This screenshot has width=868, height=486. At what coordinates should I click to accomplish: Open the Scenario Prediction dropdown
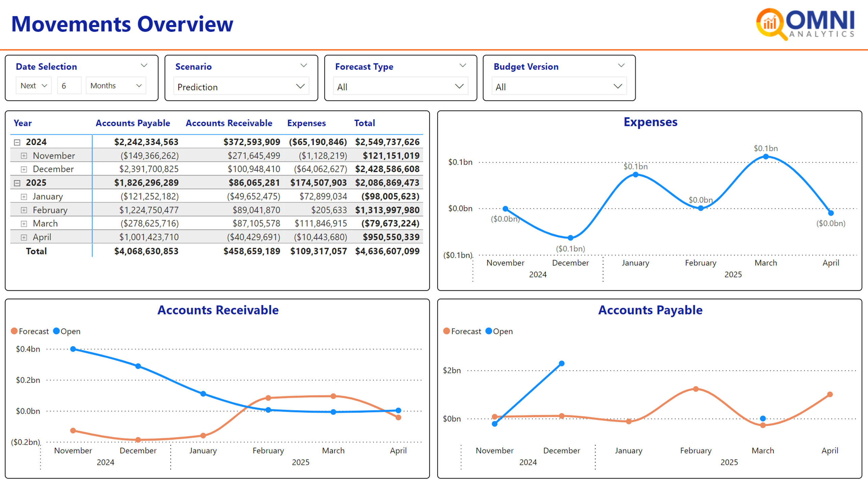pyautogui.click(x=241, y=87)
